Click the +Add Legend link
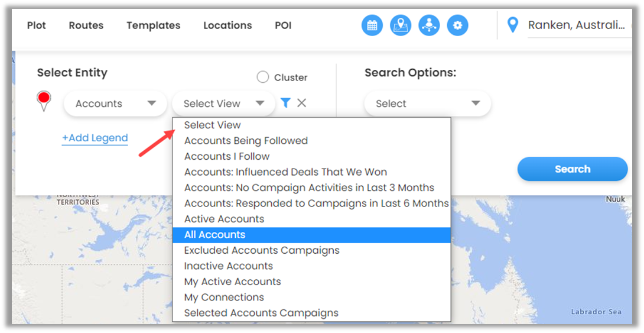Screen dimensions: 644x333 point(95,138)
